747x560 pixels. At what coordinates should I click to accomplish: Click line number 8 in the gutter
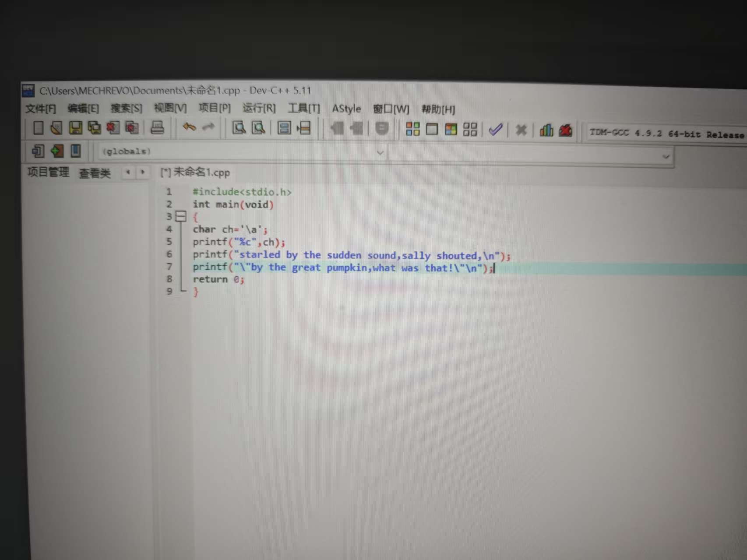(169, 279)
